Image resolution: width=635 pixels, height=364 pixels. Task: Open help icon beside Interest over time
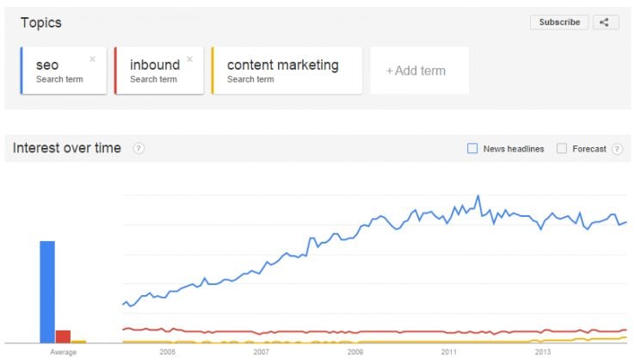coord(139,148)
